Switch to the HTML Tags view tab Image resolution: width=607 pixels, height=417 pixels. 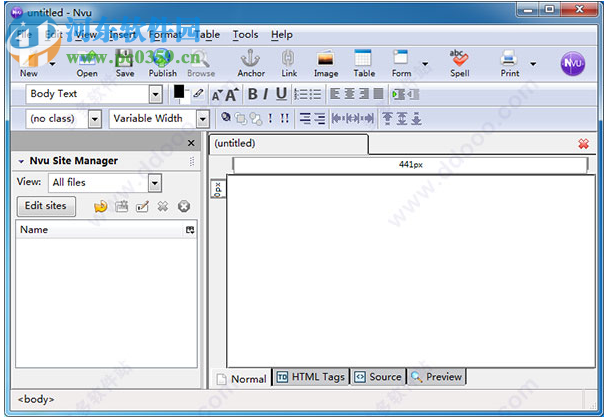point(311,377)
